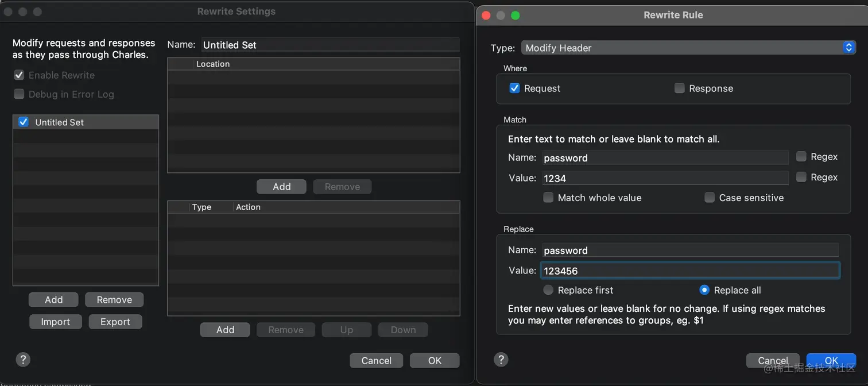Click Add below the sets list
Viewport: 868px width, 386px height.
tap(54, 300)
